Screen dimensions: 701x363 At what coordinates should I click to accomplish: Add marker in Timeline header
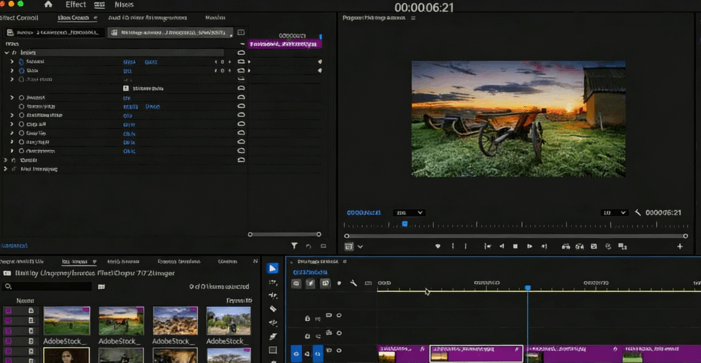pyautogui.click(x=339, y=283)
